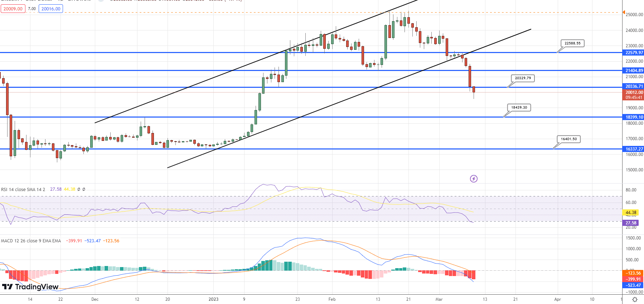Viewport: 644px width, 304px height.
Task: Click the 22579.97 horizontal line price tag
Action: coord(634,52)
